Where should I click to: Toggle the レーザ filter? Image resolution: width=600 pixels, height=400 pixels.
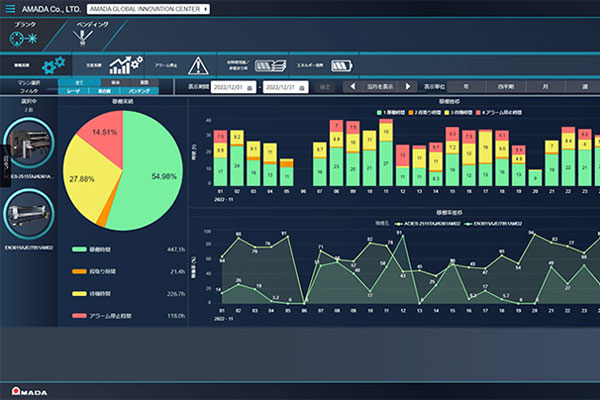click(x=73, y=91)
